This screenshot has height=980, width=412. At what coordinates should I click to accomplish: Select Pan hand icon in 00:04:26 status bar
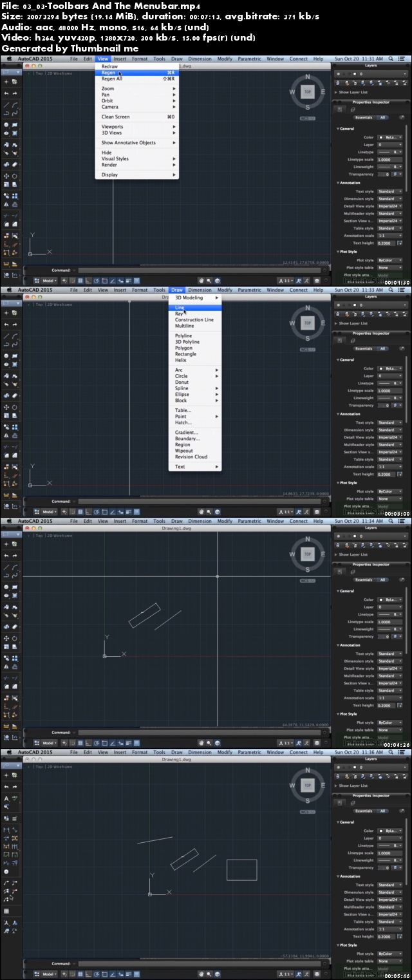(x=201, y=743)
